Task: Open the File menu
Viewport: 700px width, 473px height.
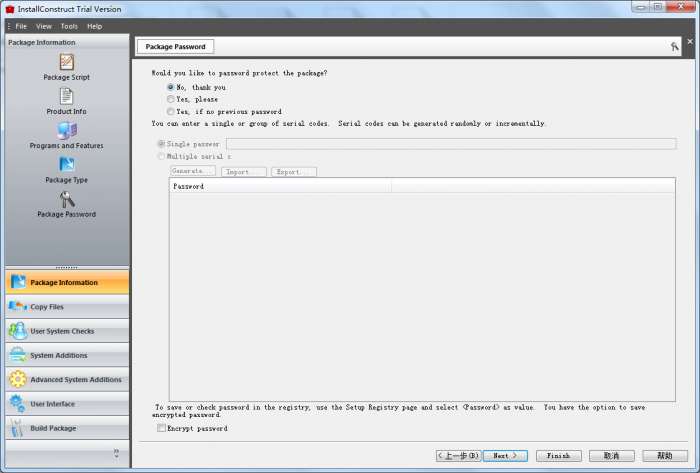Action: pyautogui.click(x=21, y=26)
